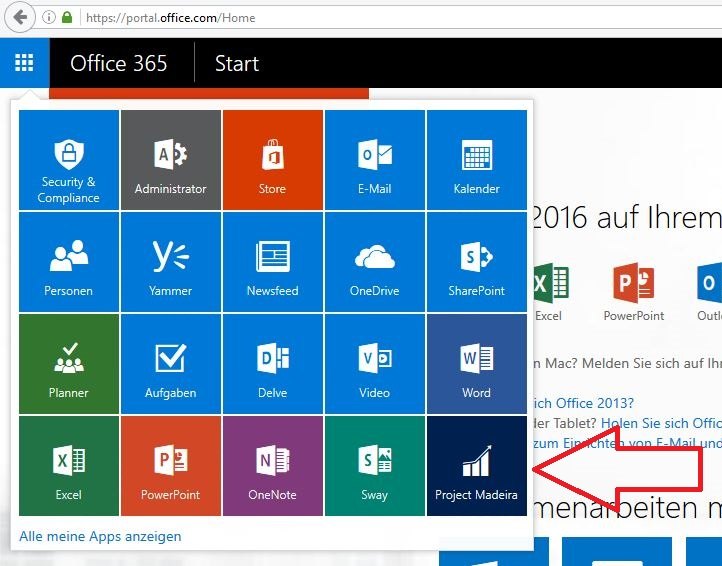The height and width of the screenshot is (566, 722).
Task: Launch the Excel tile in app launcher
Action: point(69,466)
